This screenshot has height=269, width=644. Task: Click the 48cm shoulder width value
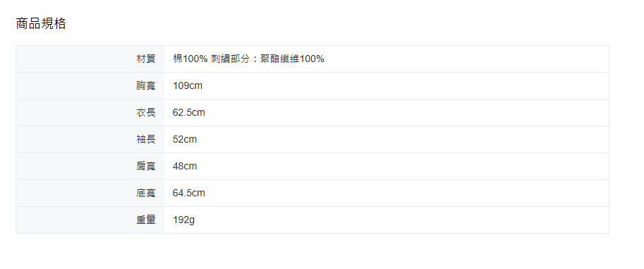point(185,166)
